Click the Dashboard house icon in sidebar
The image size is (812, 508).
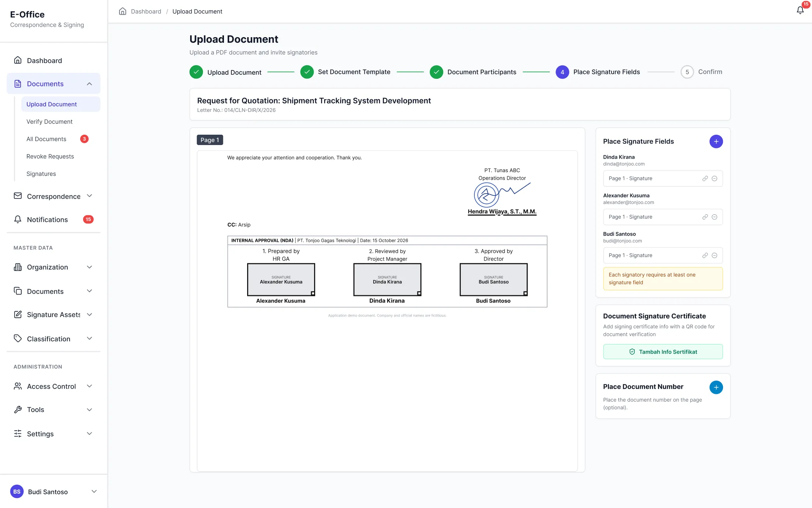18,60
